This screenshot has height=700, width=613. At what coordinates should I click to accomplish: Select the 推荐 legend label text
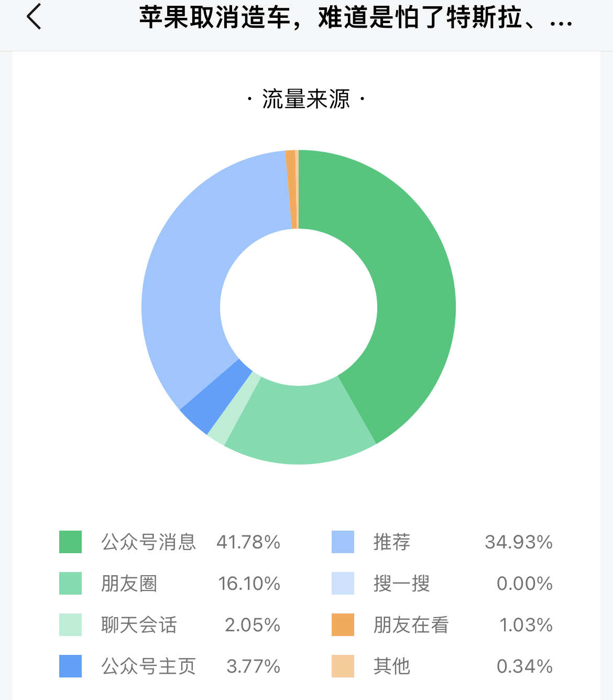[392, 542]
